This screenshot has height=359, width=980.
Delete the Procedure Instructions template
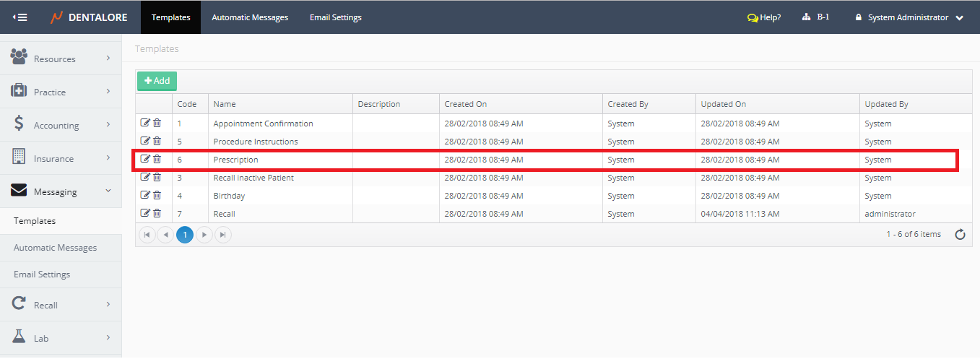click(x=157, y=141)
